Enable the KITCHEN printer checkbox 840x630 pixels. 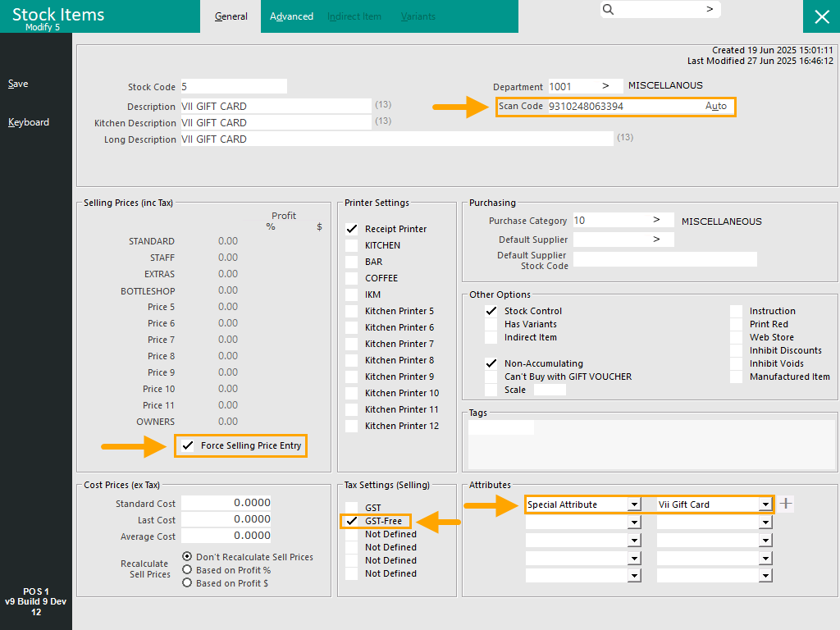coord(352,245)
